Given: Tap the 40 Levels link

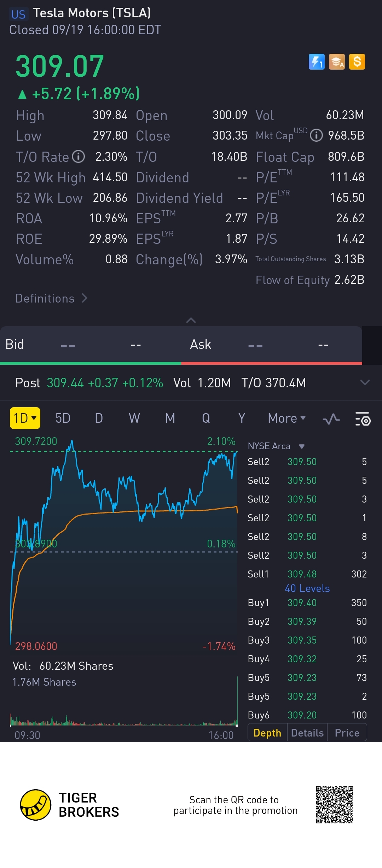Looking at the screenshot, I should (x=307, y=588).
